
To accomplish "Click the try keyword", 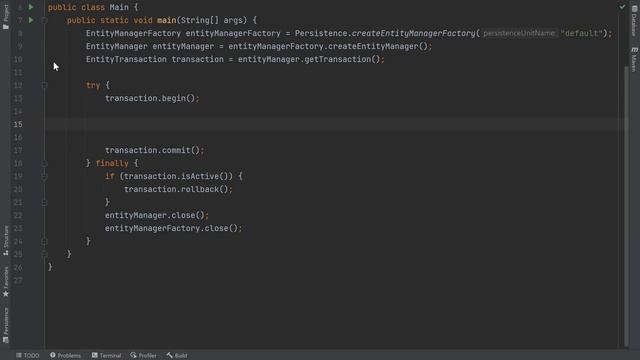I will [x=93, y=85].
